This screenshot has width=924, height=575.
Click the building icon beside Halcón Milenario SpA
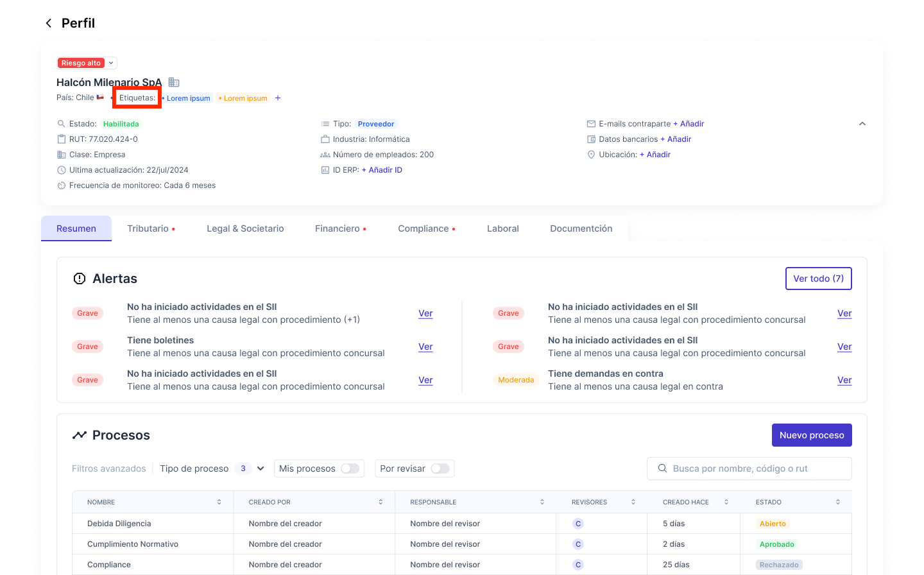pos(174,82)
